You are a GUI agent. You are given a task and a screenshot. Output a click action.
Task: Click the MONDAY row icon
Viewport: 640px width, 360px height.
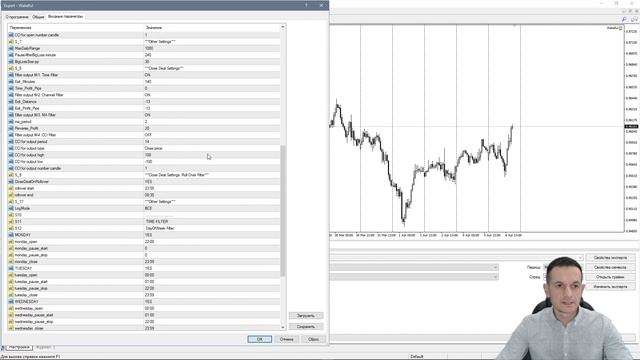click(x=11, y=235)
